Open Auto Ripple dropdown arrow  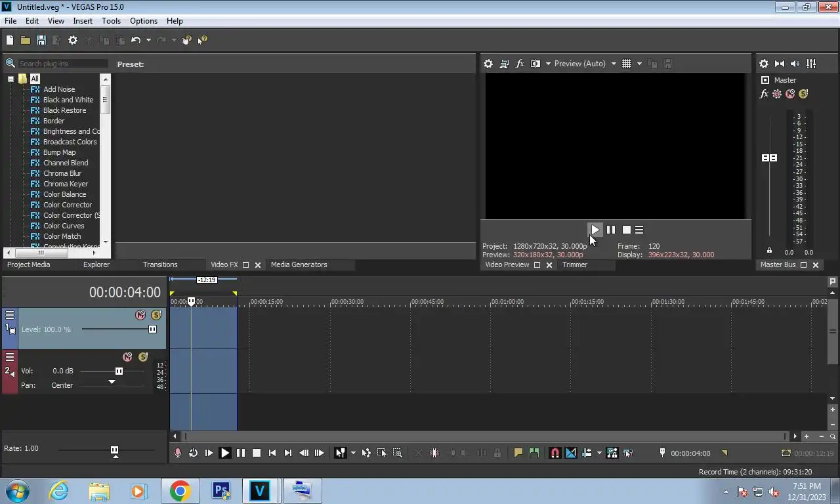click(x=599, y=453)
